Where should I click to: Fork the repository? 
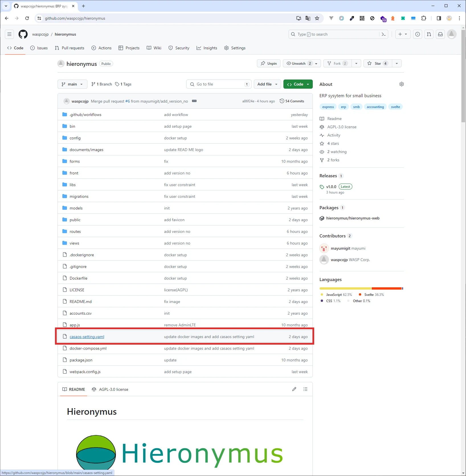[338, 63]
